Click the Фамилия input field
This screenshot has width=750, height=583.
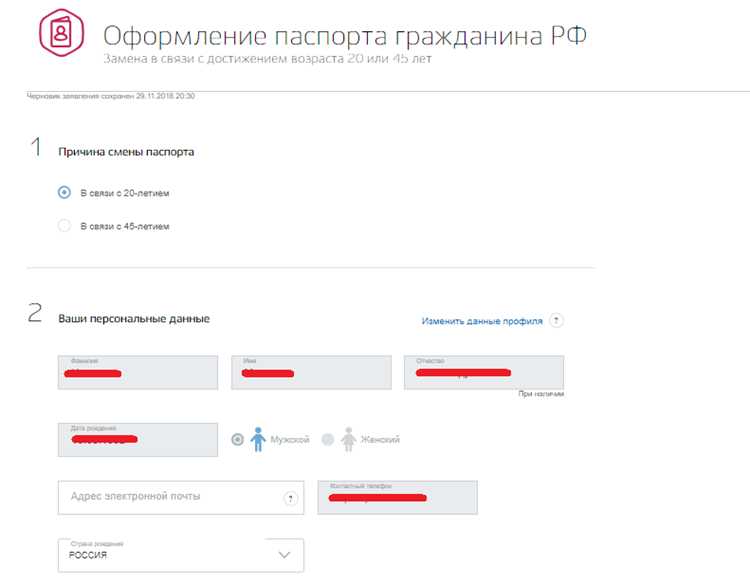point(138,372)
